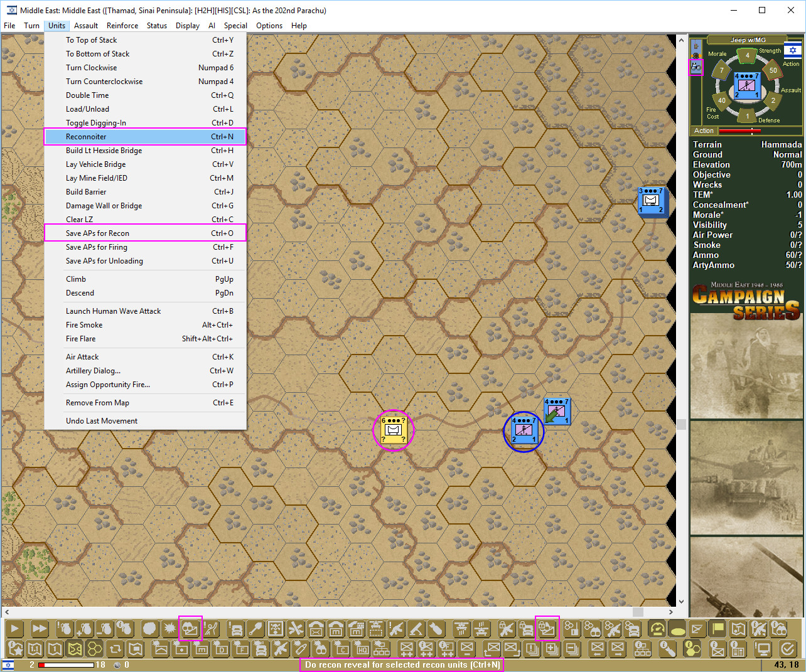Toggle the yellow flag objectives icon
Viewport: 806px width, 672px height.
point(717,629)
